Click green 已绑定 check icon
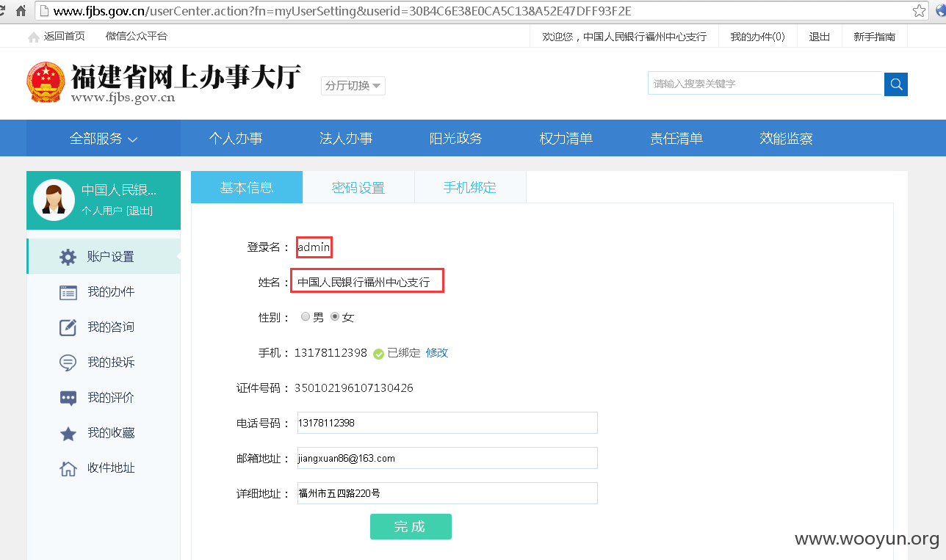 [378, 354]
